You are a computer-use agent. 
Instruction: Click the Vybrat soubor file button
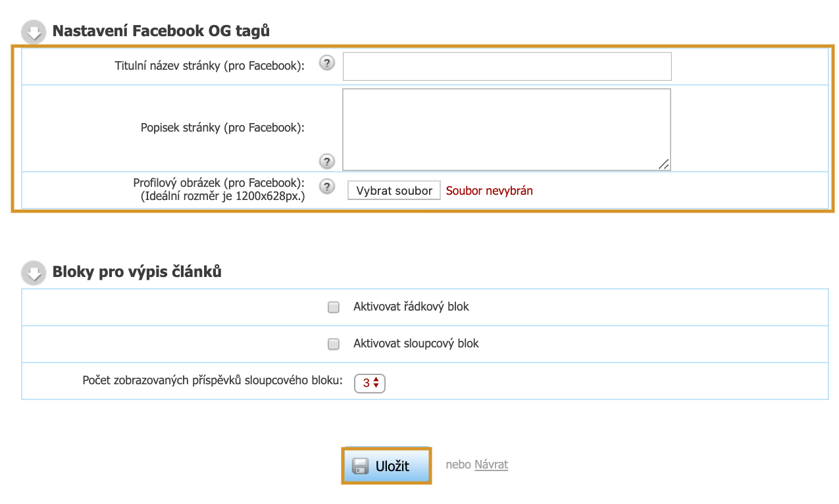pyautogui.click(x=394, y=191)
